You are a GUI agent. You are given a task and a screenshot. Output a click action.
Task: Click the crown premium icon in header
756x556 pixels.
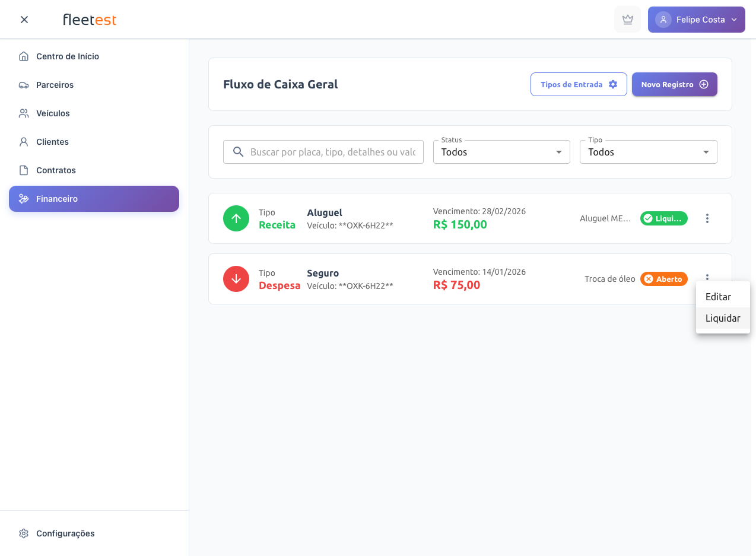[x=627, y=20]
